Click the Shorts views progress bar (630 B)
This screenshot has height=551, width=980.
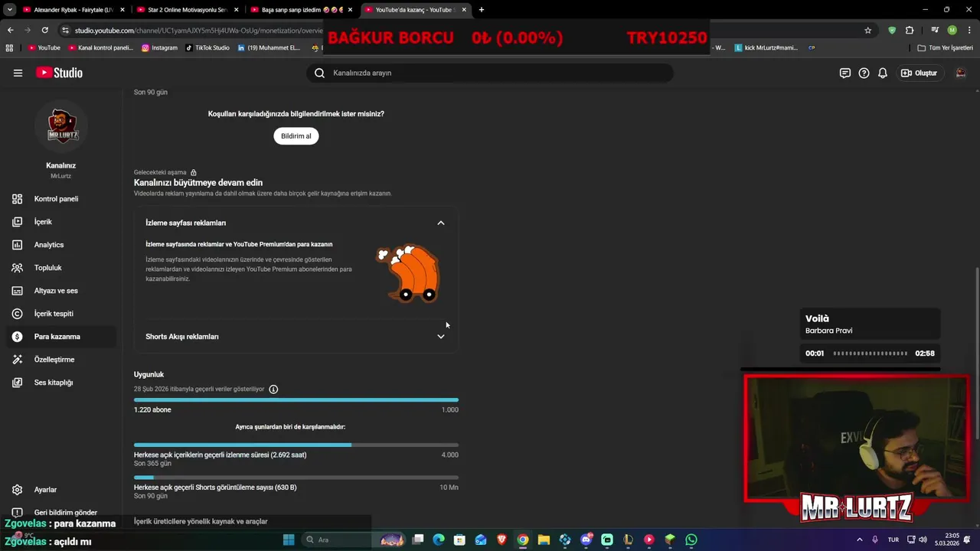(x=296, y=478)
